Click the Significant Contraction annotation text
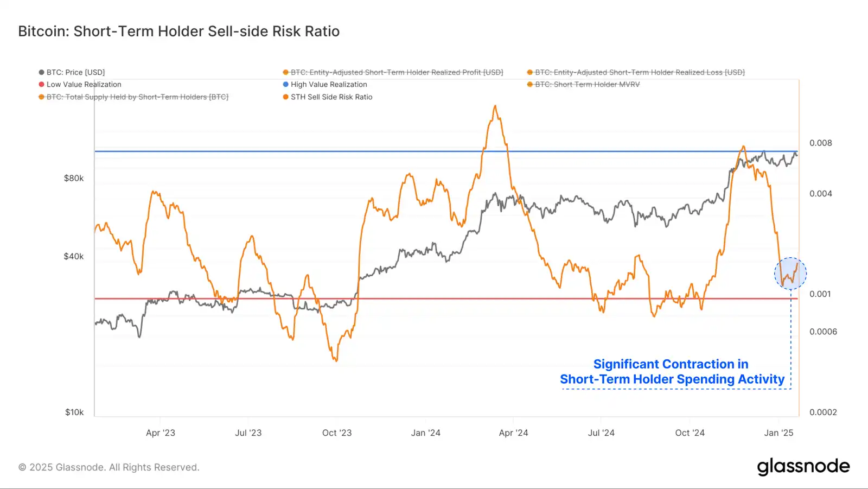The image size is (868, 489). click(x=672, y=372)
